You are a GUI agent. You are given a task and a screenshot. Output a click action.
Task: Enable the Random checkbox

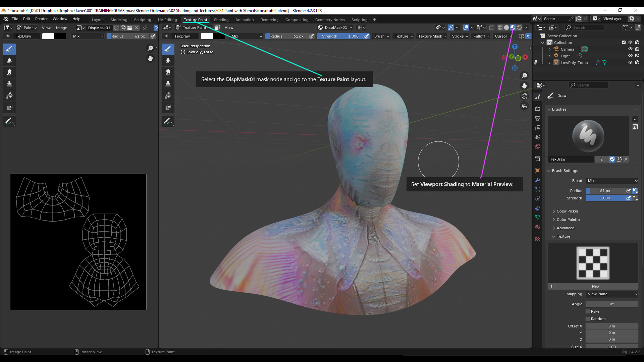pos(588,319)
